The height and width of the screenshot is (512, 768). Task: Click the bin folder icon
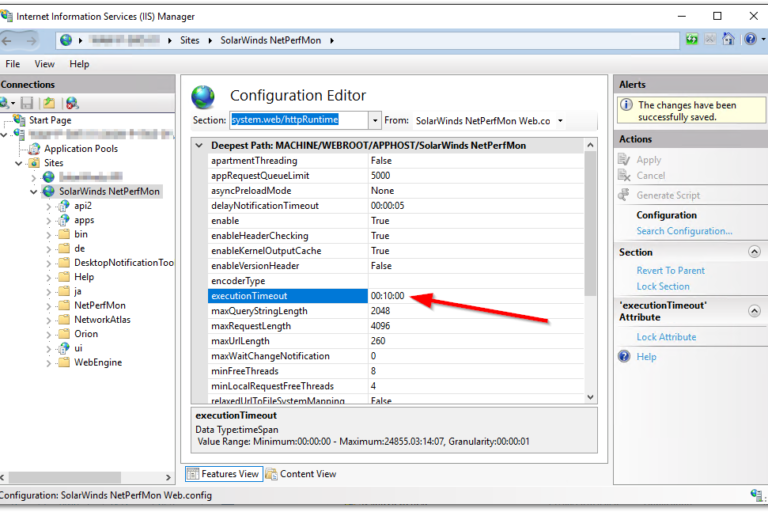point(64,234)
